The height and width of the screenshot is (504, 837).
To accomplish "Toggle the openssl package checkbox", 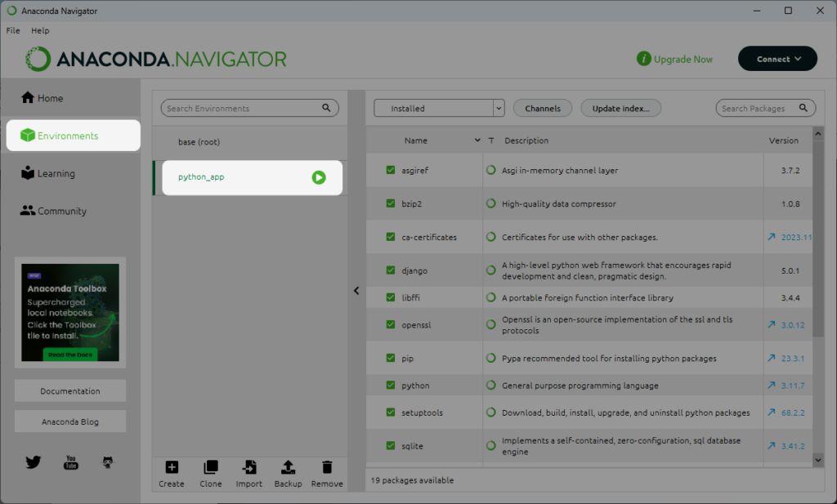I will [x=391, y=324].
